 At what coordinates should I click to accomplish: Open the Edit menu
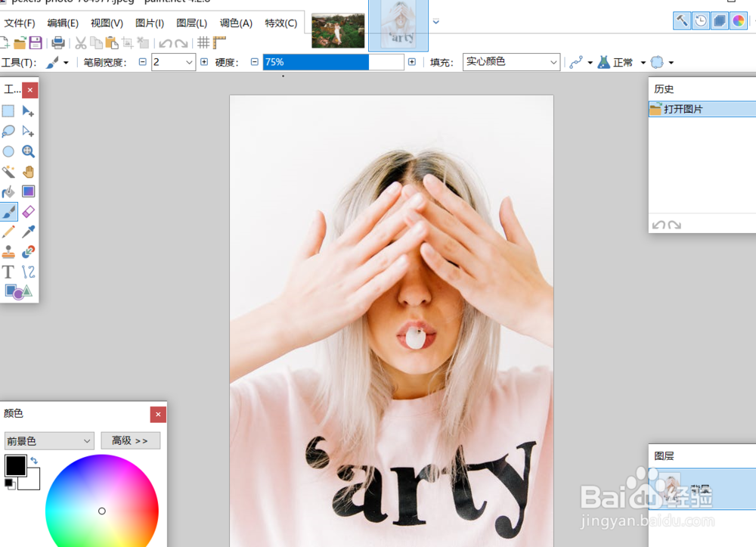[63, 23]
